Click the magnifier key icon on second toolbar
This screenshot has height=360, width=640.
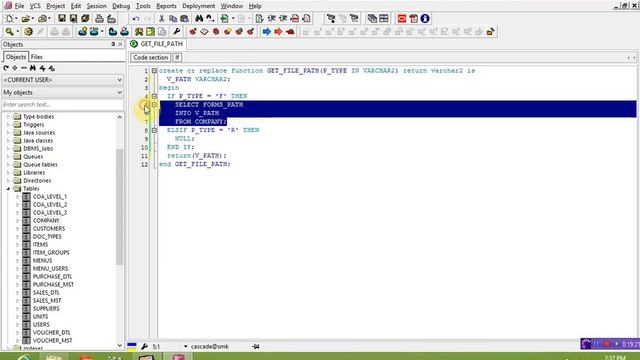[9, 31]
